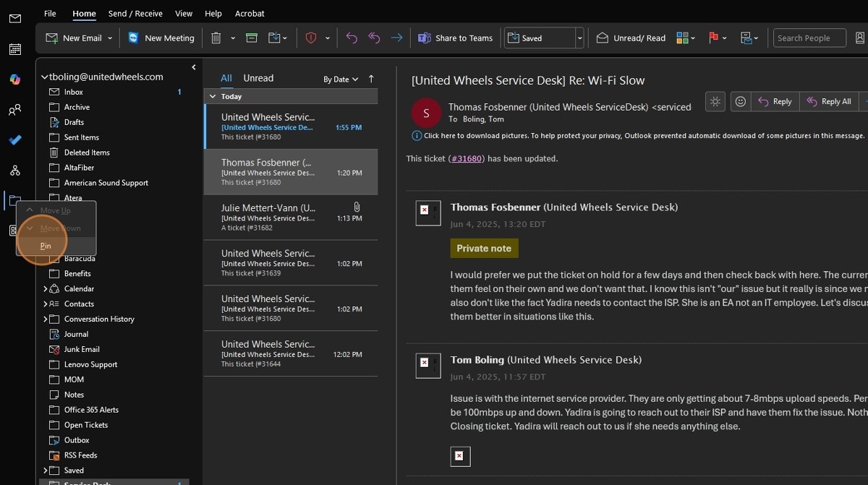868x485 pixels.
Task: Click the download pictures info bar text
Action: pos(644,136)
